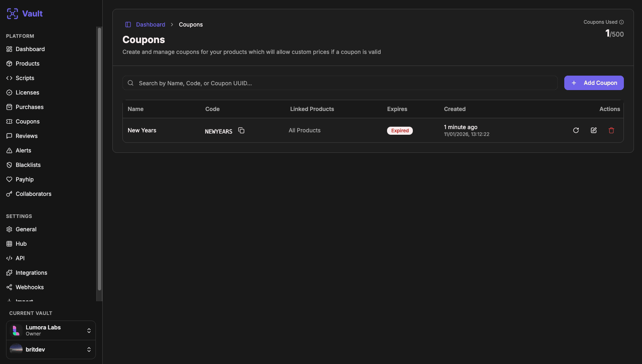
Task: Click the Alerts triangle icon
Action: [x=9, y=150]
